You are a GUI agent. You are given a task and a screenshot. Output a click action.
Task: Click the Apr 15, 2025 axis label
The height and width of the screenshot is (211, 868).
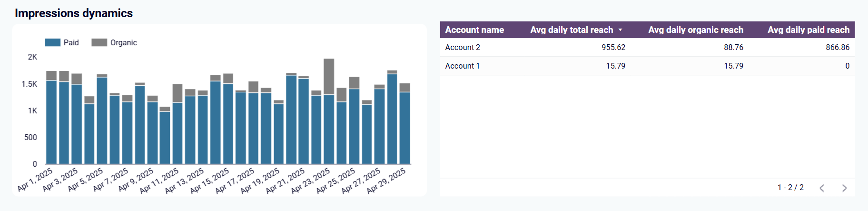[210, 180]
